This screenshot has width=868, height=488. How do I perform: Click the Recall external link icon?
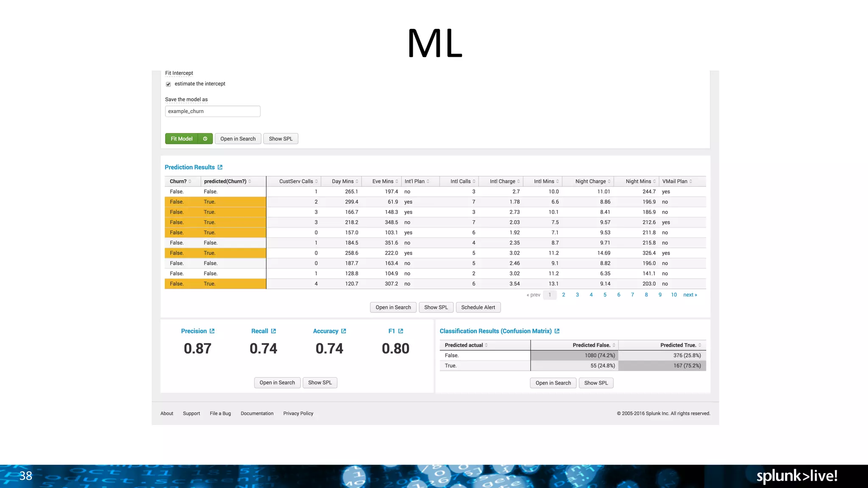click(x=273, y=331)
